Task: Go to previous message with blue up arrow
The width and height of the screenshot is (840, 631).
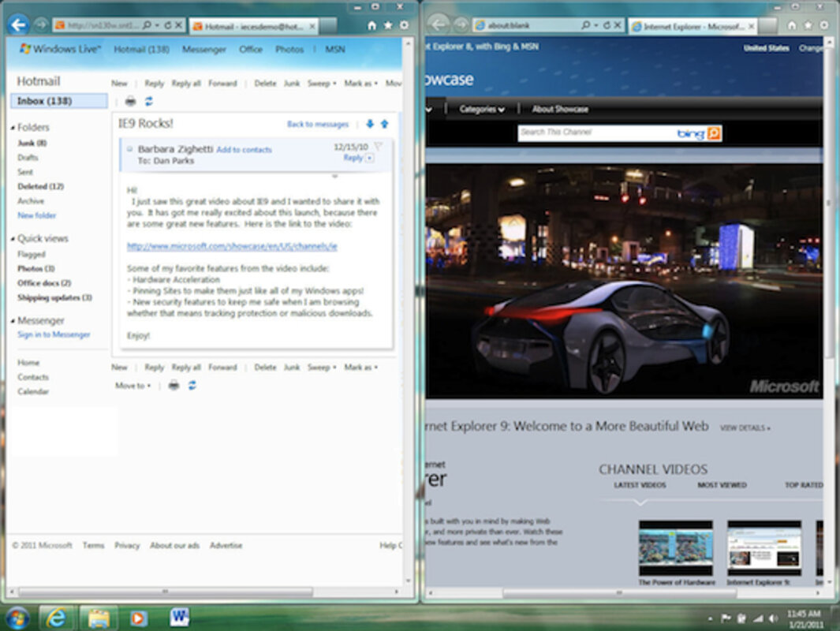Action: pyautogui.click(x=385, y=125)
